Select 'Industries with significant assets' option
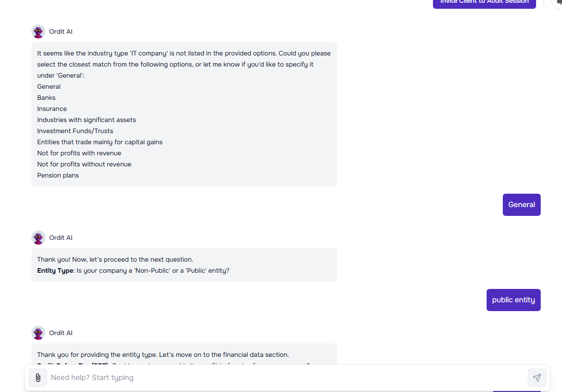The height and width of the screenshot is (392, 562). (86, 120)
